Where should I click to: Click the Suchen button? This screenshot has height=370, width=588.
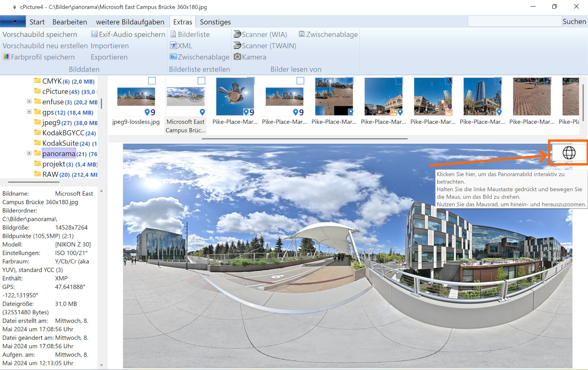pos(574,22)
